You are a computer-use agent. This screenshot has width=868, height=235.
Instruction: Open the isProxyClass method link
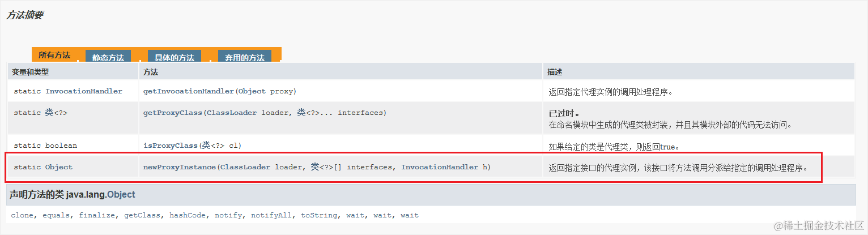pos(171,146)
